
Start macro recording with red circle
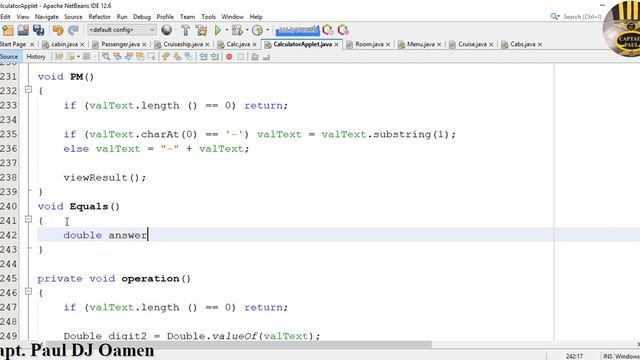click(229, 57)
